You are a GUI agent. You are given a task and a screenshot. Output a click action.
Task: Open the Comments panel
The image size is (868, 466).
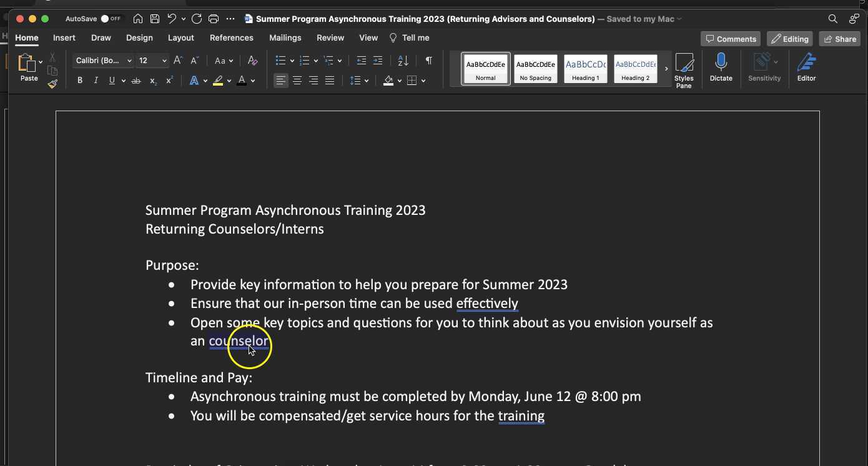(x=731, y=39)
